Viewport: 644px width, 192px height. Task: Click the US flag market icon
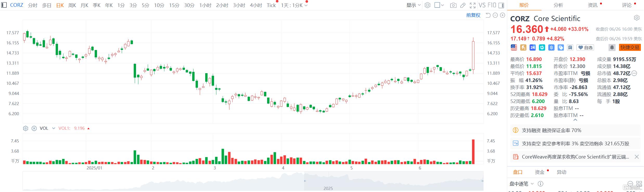pos(514,47)
